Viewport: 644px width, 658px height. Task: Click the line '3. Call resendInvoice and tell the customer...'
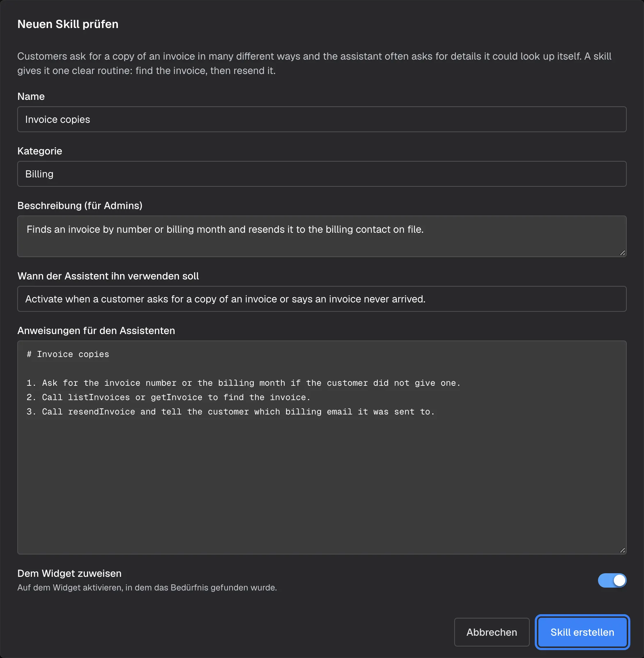[x=231, y=412]
